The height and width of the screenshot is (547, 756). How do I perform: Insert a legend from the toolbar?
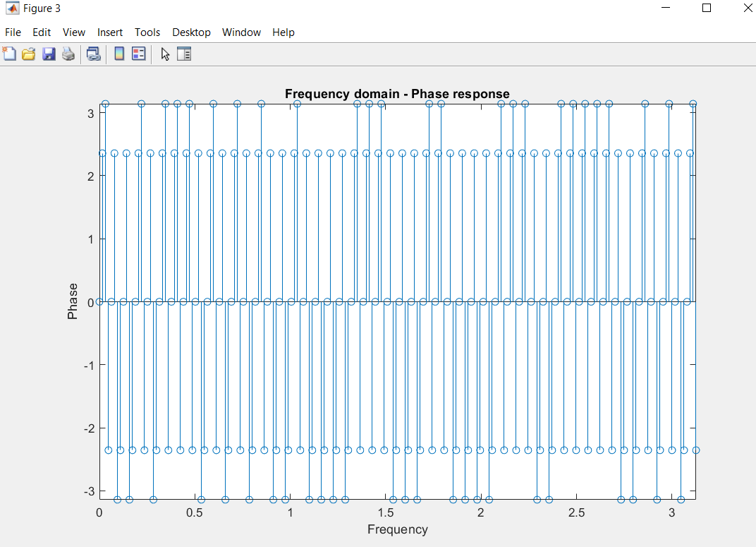pos(139,54)
